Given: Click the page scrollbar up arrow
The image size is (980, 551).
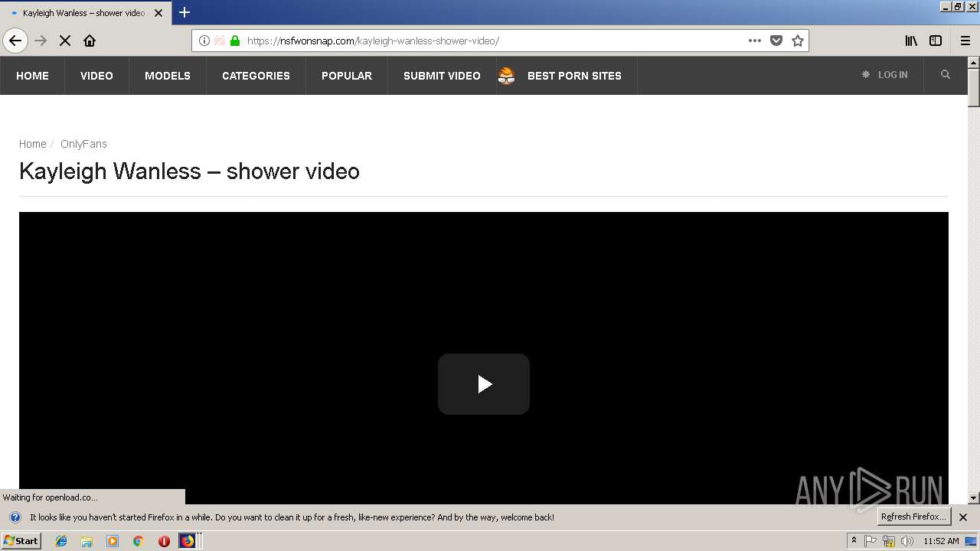Looking at the screenshot, I should 974,63.
